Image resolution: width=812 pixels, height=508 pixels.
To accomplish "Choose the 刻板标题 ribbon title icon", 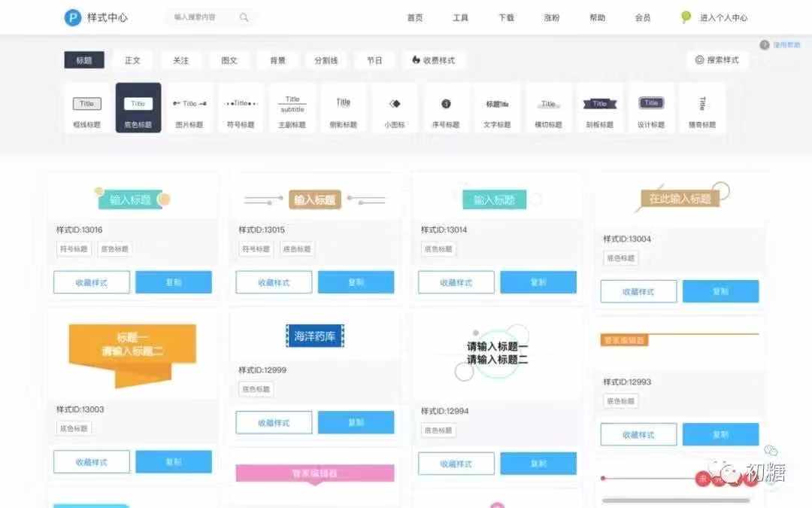I will (599, 105).
